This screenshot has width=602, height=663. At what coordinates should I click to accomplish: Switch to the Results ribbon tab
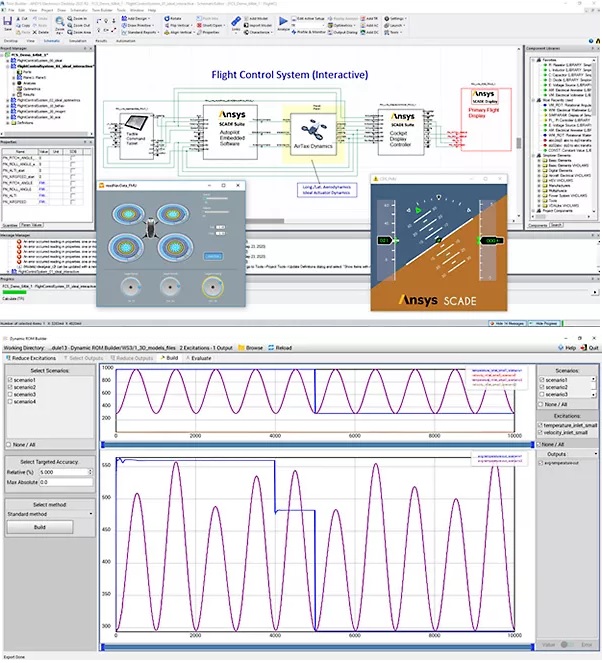click(x=101, y=41)
